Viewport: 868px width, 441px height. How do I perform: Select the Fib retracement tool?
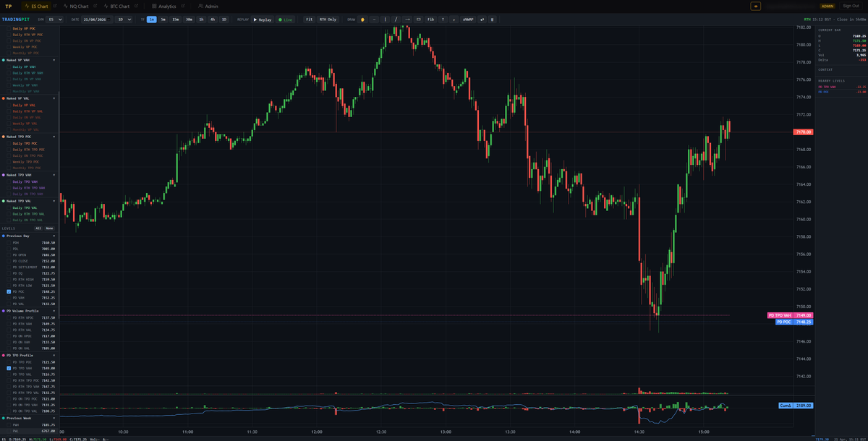430,20
